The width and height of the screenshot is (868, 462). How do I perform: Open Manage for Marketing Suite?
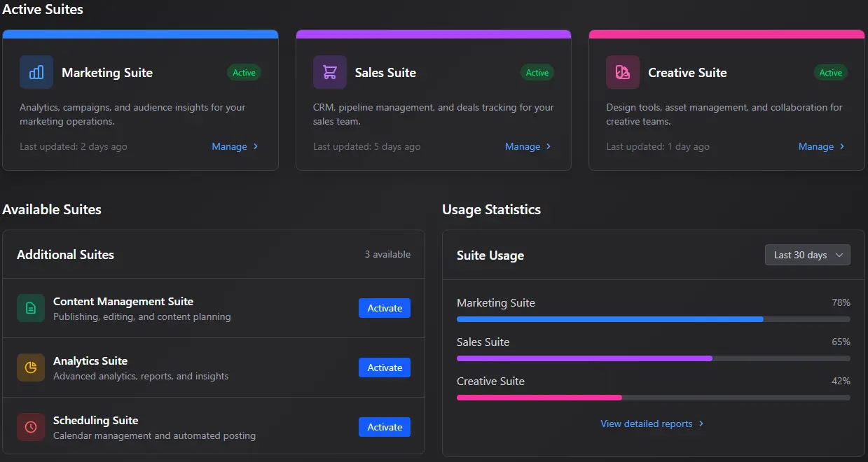click(x=235, y=146)
